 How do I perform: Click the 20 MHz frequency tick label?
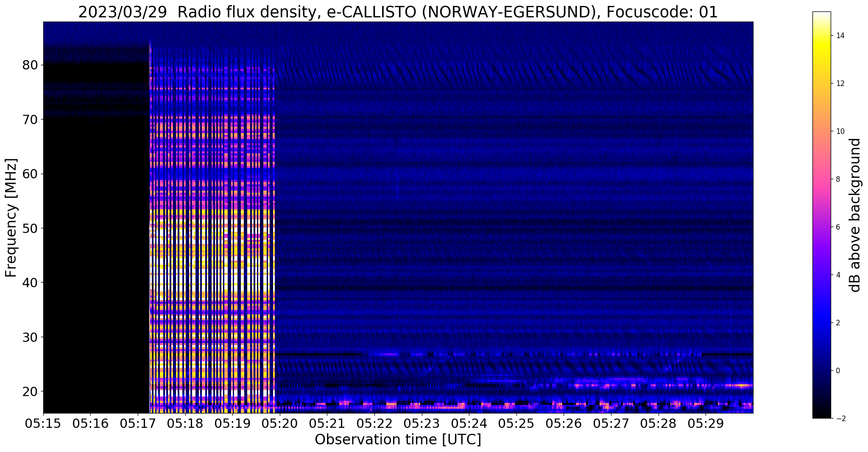tap(30, 391)
